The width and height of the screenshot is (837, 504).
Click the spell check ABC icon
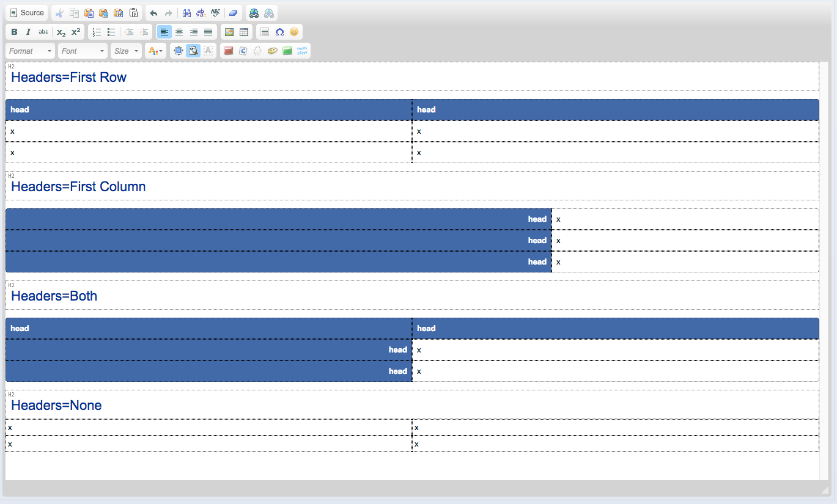coord(215,13)
